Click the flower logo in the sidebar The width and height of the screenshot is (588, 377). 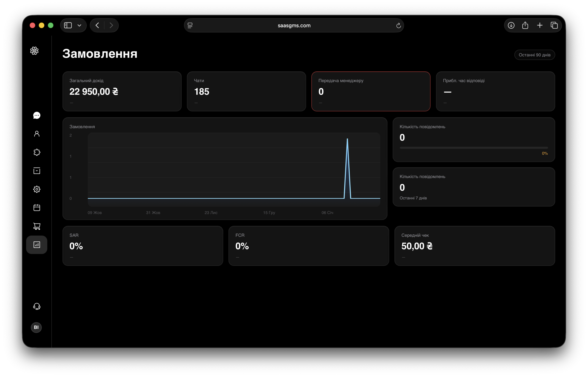[34, 51]
